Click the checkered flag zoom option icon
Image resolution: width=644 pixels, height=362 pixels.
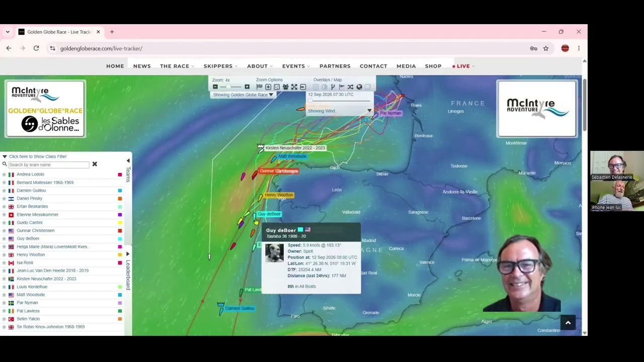[x=259, y=87]
